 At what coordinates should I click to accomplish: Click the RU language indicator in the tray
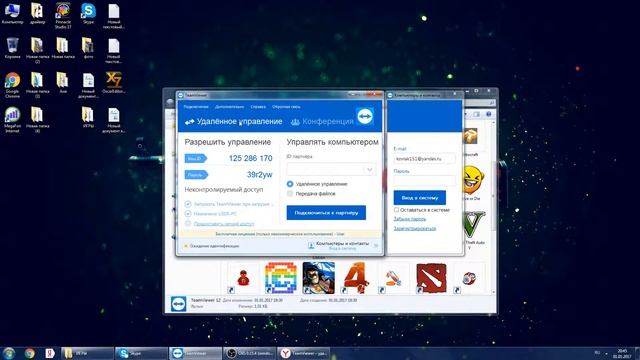pos(597,352)
